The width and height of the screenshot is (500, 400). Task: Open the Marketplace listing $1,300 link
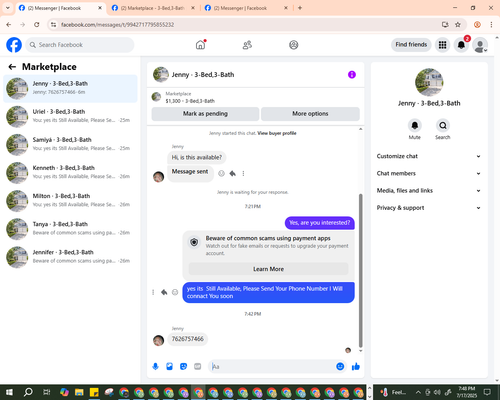pos(190,101)
